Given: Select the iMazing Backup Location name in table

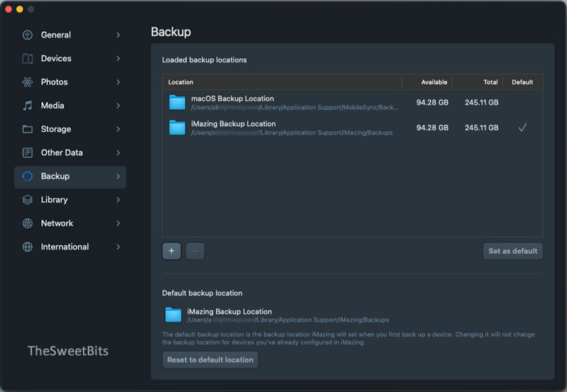Looking at the screenshot, I should 233,123.
